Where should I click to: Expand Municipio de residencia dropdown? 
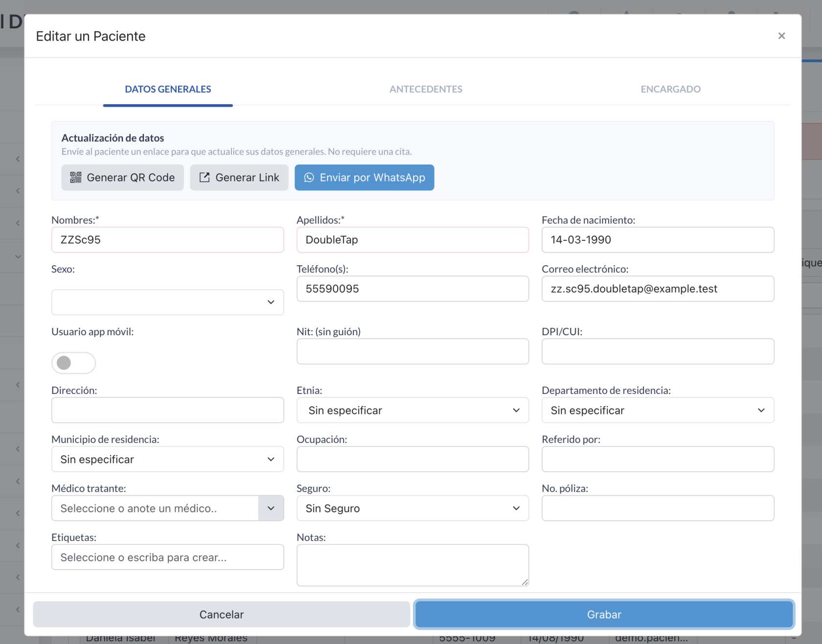pyautogui.click(x=167, y=459)
